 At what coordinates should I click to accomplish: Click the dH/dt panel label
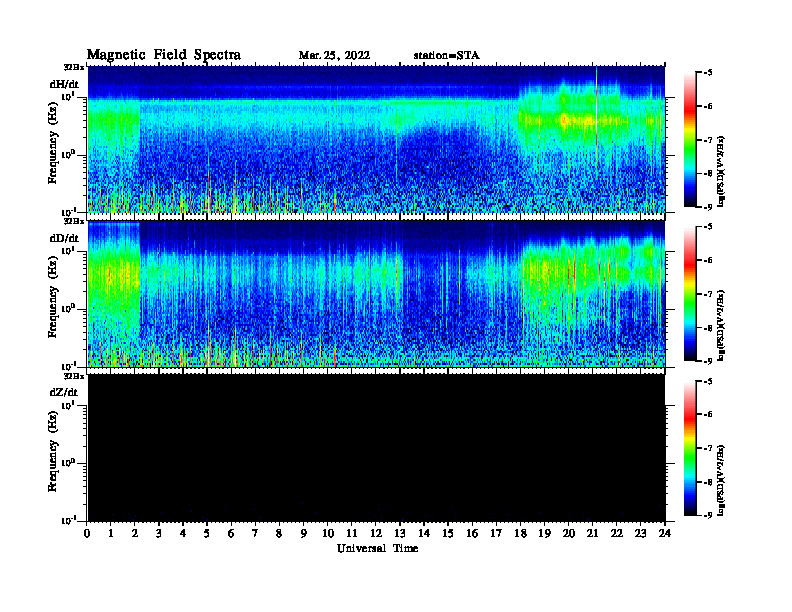[64, 84]
